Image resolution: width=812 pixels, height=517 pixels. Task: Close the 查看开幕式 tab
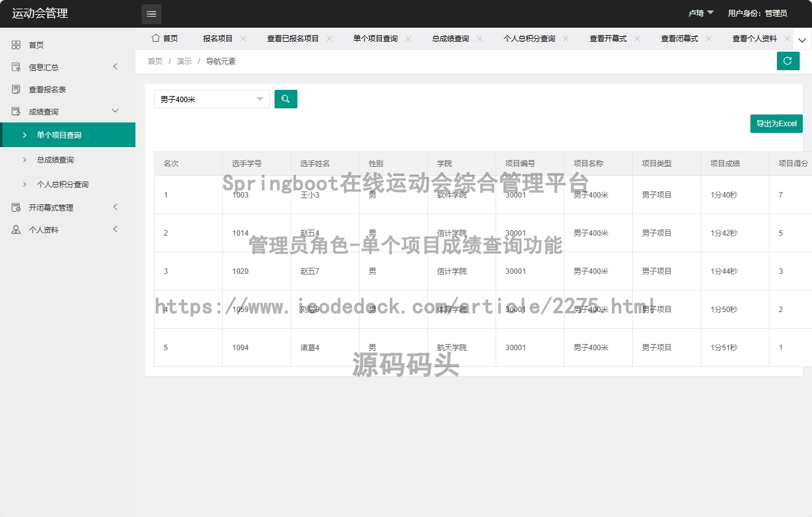[x=637, y=38]
